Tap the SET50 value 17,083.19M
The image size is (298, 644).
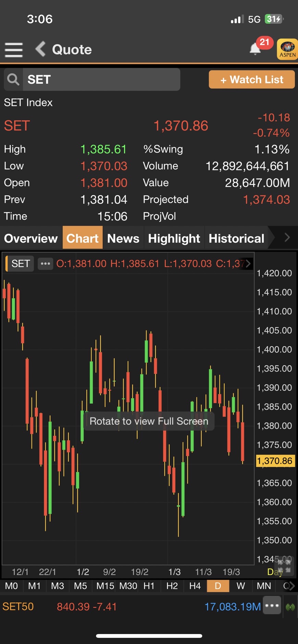click(233, 607)
